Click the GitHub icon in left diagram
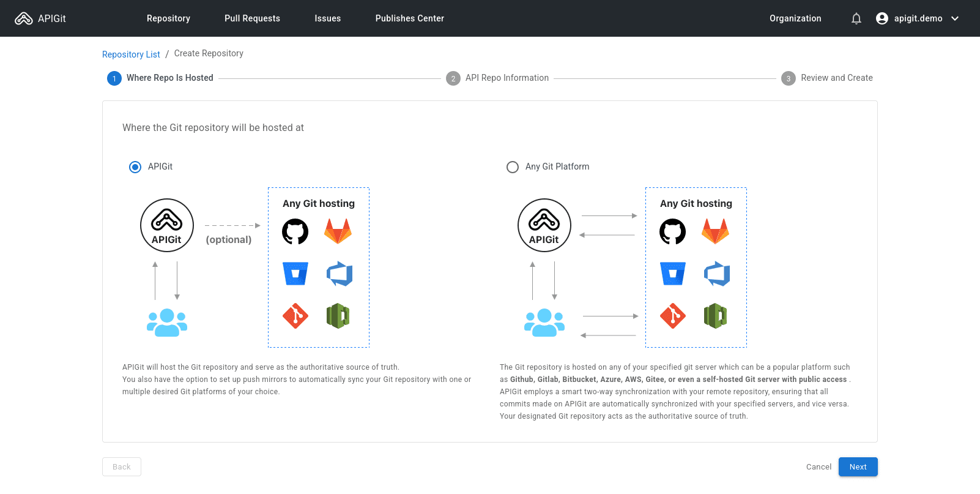This screenshot has width=980, height=494. [295, 231]
